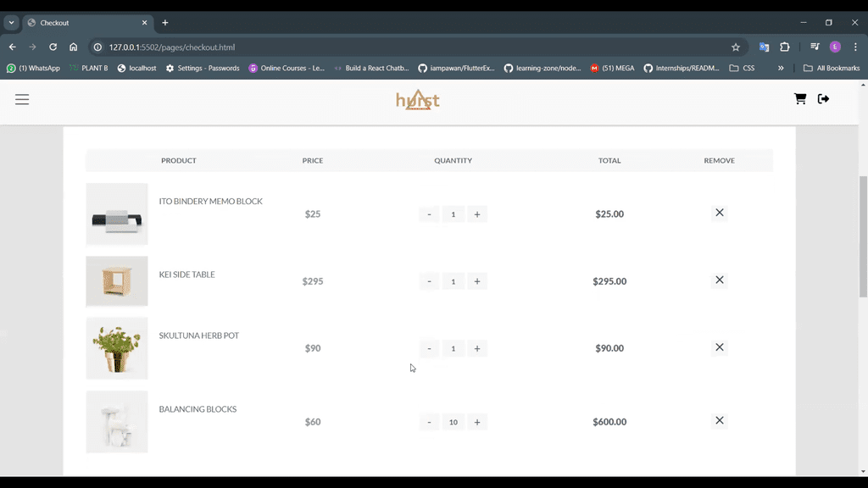868x488 pixels.
Task: Increase quantity of Skultuna Herb Pot
Action: click(477, 348)
